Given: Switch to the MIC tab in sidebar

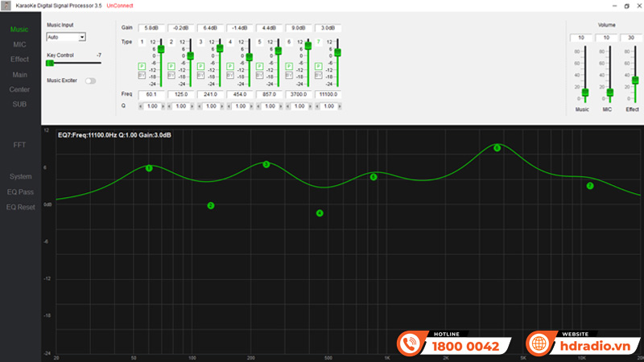Looking at the screenshot, I should [19, 44].
